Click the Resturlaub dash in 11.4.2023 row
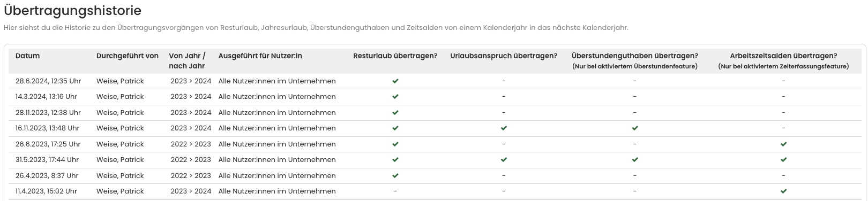 click(395, 191)
